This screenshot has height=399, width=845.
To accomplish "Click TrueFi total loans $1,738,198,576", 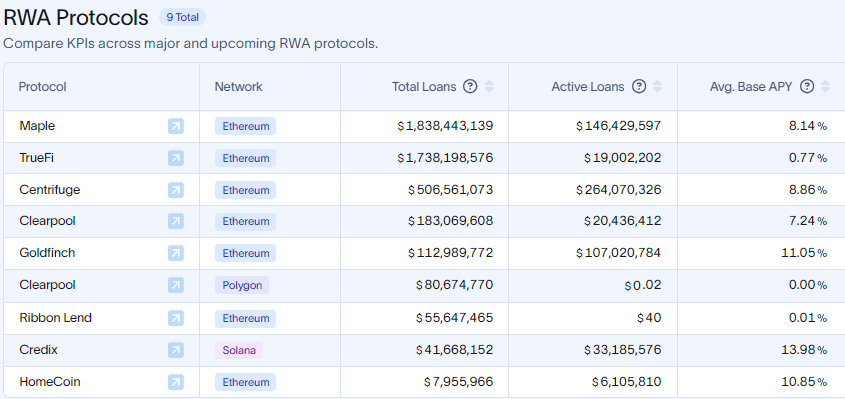I will 445,158.
